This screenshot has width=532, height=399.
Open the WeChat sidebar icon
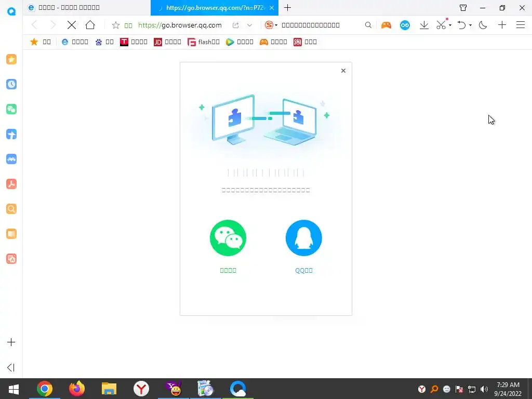pyautogui.click(x=11, y=109)
